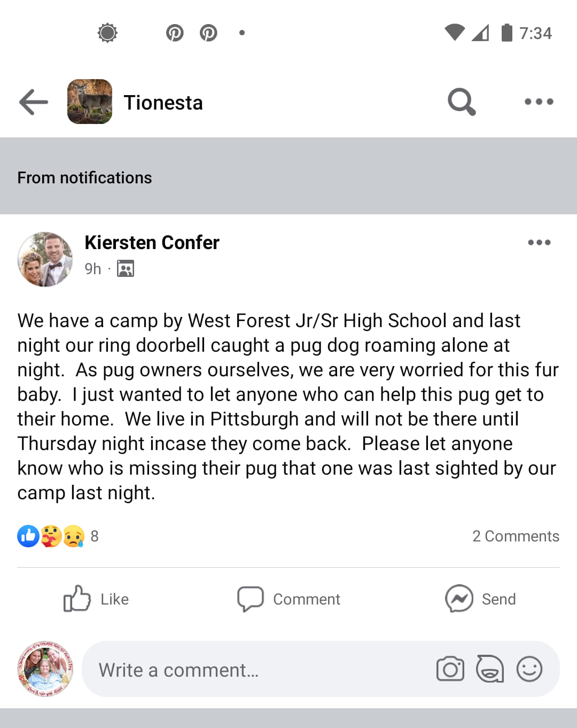Open the Tionesta group title

click(x=163, y=103)
